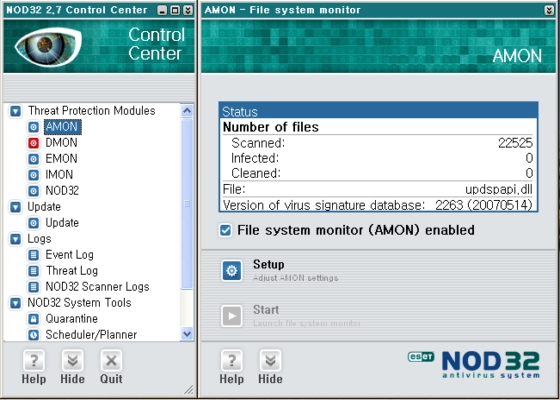Click the Scheduler/Planner clock icon
This screenshot has width=560, height=400.
(34, 335)
